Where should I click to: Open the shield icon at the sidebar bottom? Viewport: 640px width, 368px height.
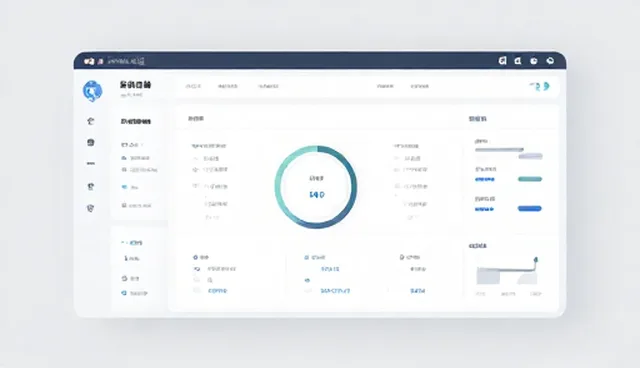91,208
